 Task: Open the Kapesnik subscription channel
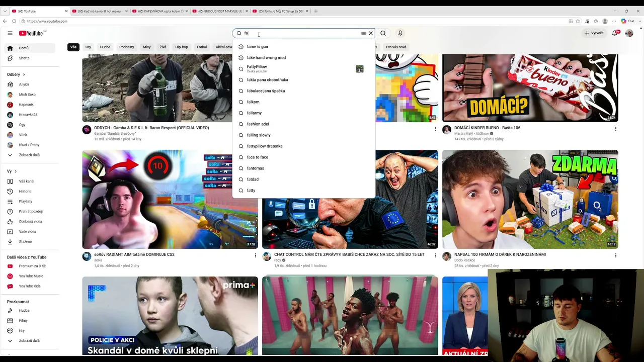pyautogui.click(x=30, y=105)
